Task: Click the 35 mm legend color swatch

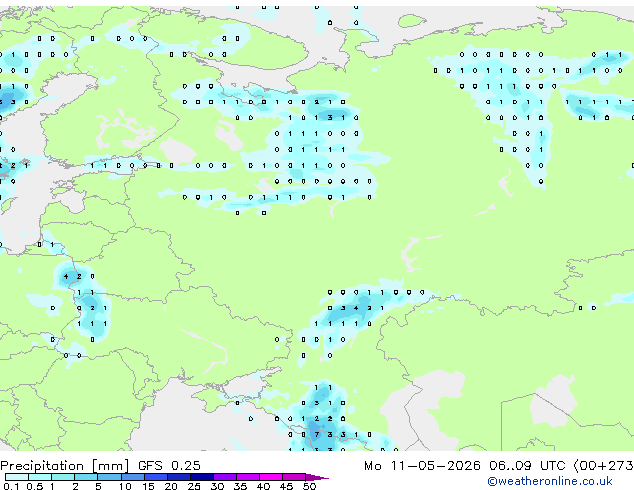Action: (x=248, y=477)
